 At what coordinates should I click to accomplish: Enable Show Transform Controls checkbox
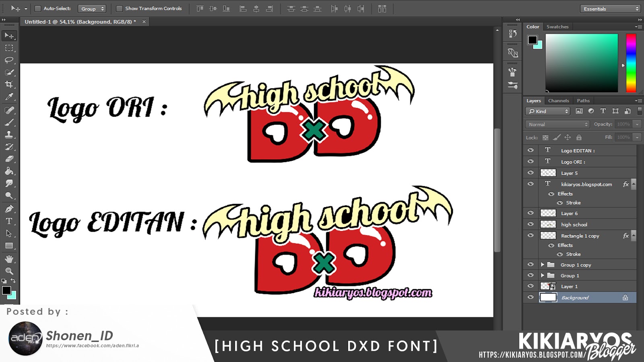tap(119, 8)
